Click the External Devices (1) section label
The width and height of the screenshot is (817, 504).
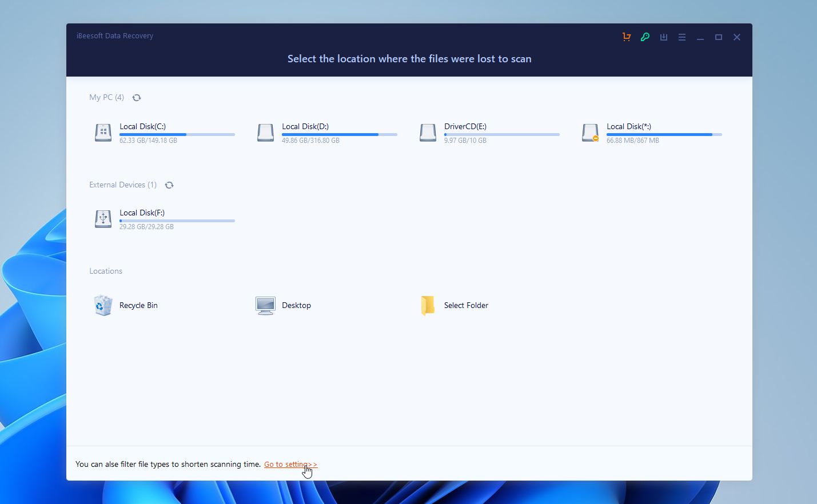click(x=122, y=185)
